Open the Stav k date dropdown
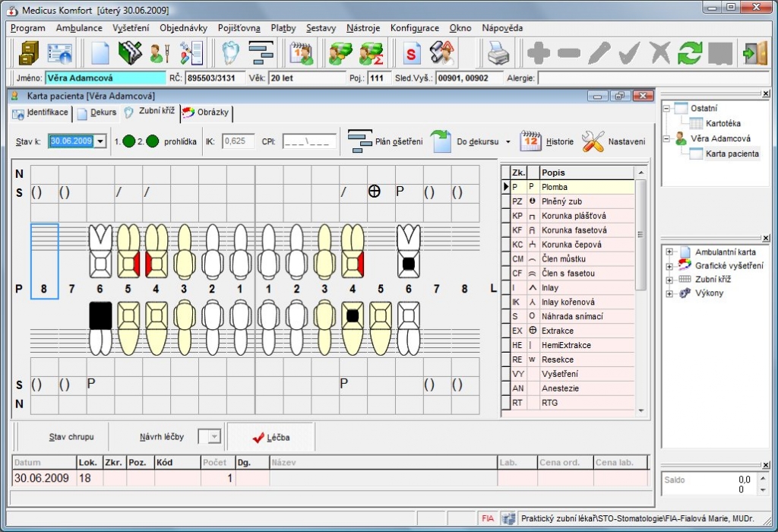Viewport: 778px width, 532px height. click(x=100, y=141)
